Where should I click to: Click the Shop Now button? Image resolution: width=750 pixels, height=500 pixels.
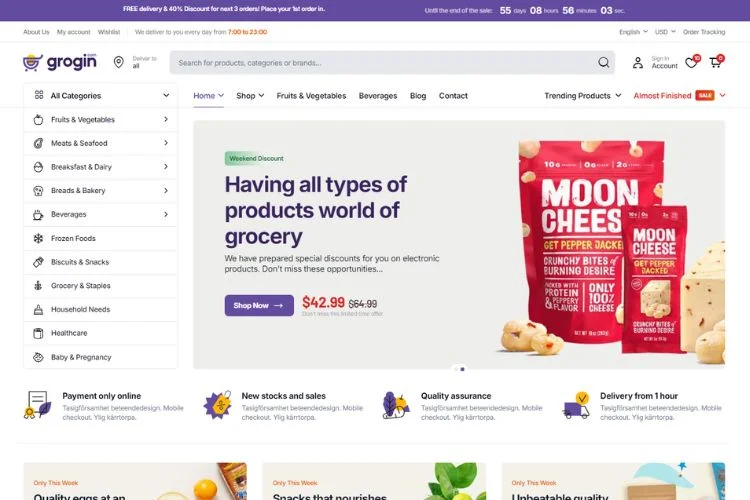[x=259, y=305]
